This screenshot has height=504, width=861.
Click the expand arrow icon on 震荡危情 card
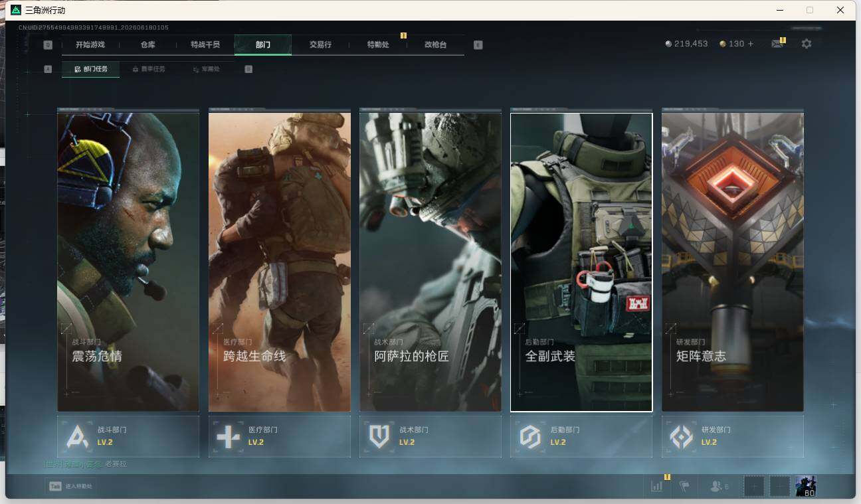(66, 328)
